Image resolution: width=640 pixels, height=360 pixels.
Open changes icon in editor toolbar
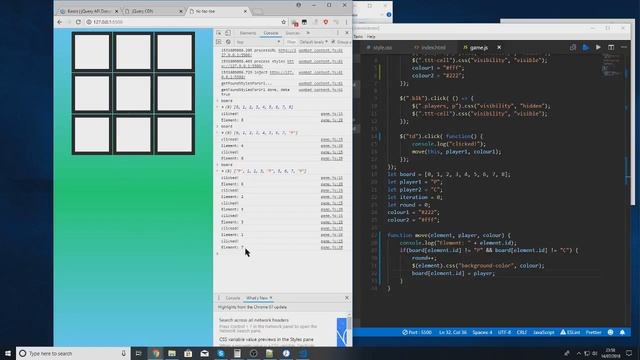[x=573, y=47]
